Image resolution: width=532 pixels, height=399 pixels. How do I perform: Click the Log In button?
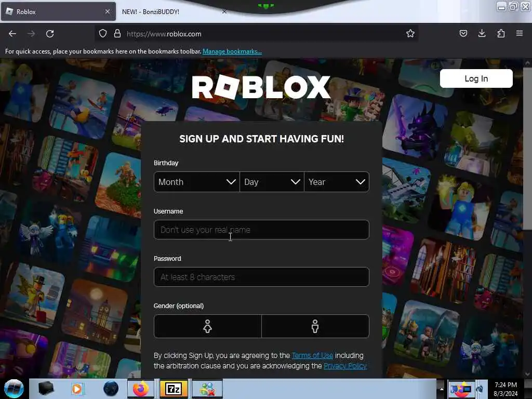coord(476,79)
